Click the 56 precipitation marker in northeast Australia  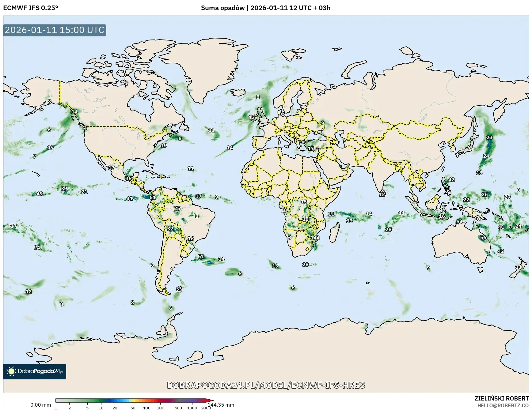point(483,238)
